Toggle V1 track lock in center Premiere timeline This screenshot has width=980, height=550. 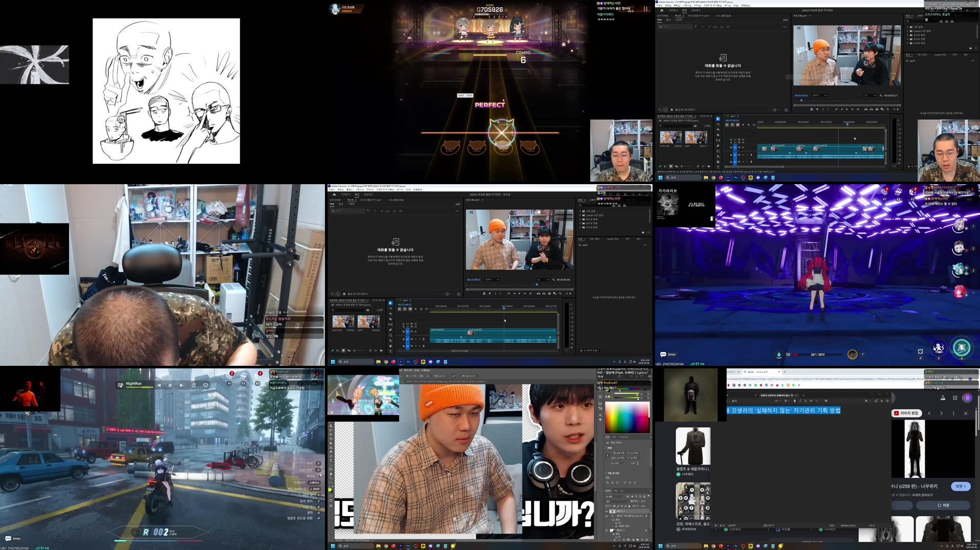point(403,332)
